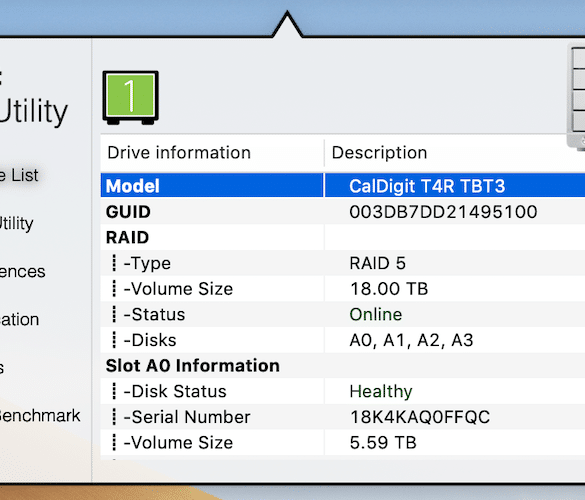Select the RAID -Type row

pyautogui.click(x=342, y=263)
